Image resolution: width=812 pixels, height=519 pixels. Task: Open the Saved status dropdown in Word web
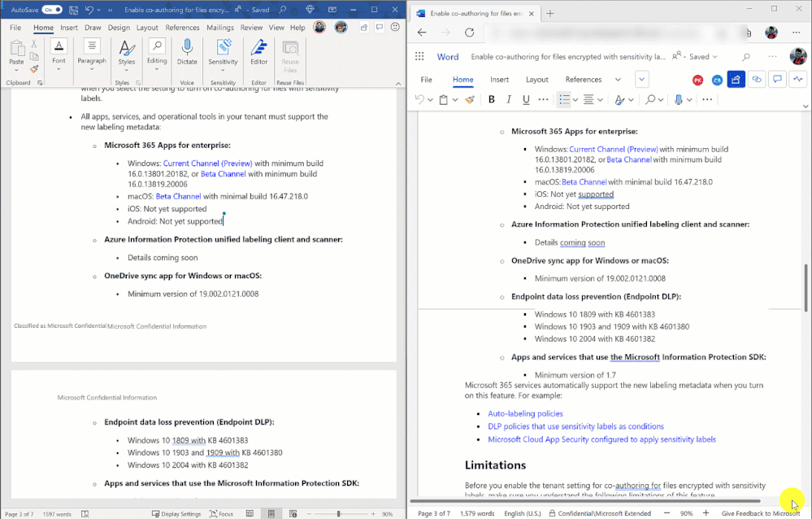[703, 56]
